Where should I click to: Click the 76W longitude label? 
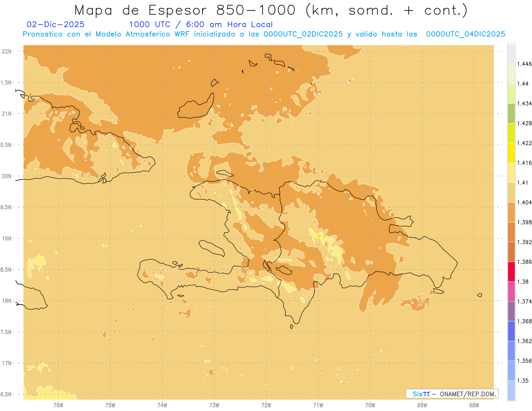58,405
